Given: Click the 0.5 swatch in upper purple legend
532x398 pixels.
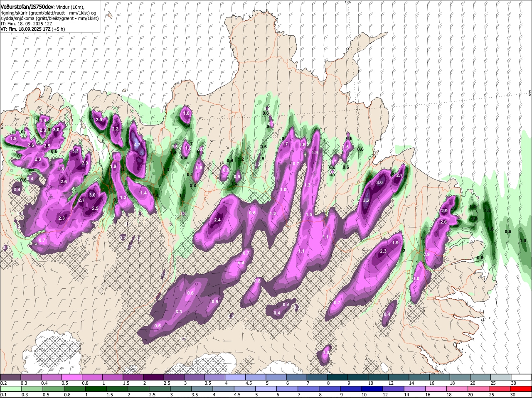Looking at the screenshot, I should (x=71, y=377).
